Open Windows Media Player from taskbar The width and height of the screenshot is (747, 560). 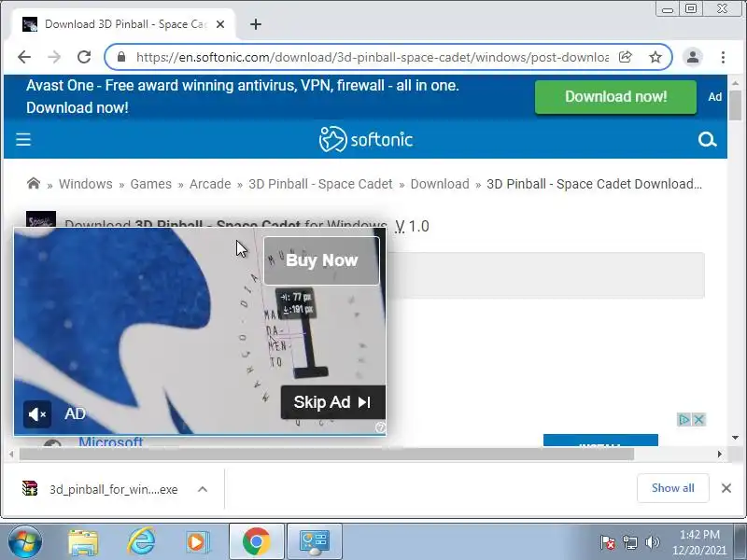(x=197, y=542)
